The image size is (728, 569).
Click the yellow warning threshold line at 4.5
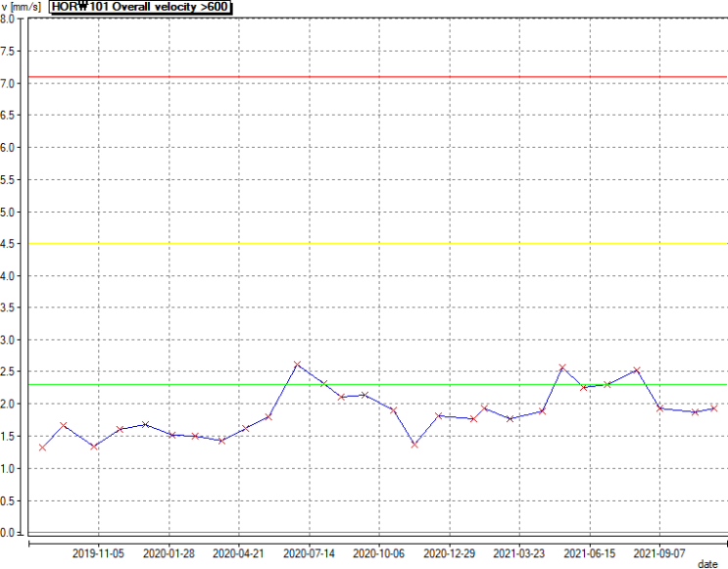pyautogui.click(x=377, y=243)
